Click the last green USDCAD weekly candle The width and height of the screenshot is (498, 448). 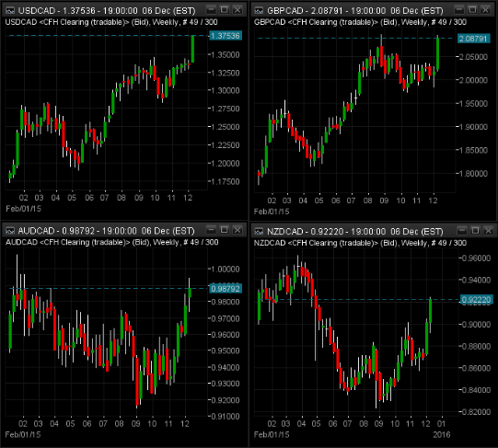[192, 49]
